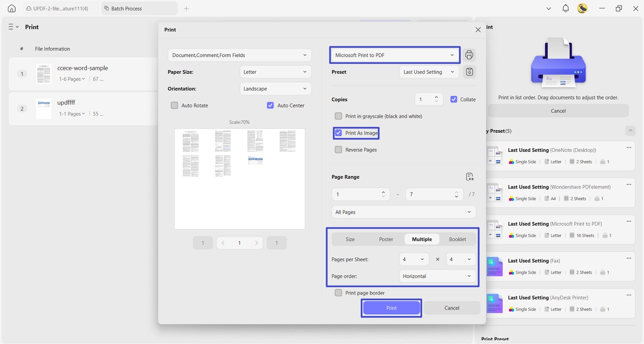Viewport: 644px width, 344px height.
Task: Open the Paper Size dropdown
Action: (275, 72)
